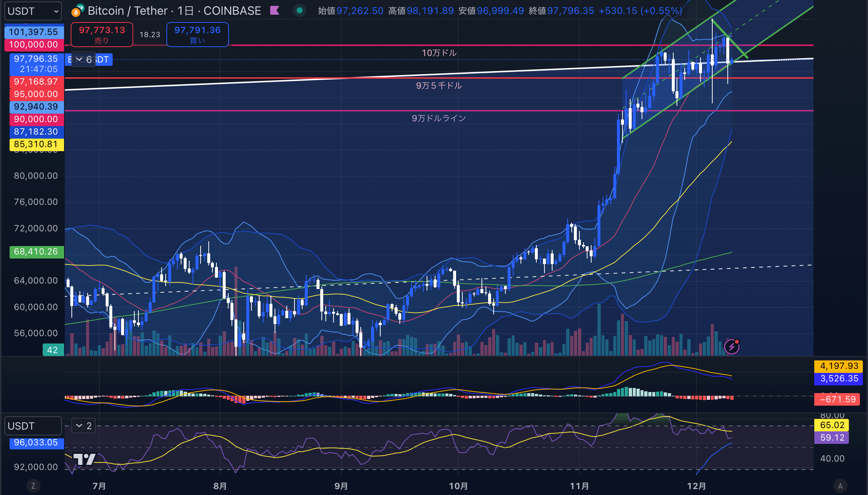Click the 9月 time axis label
This screenshot has width=868, height=495.
(341, 486)
